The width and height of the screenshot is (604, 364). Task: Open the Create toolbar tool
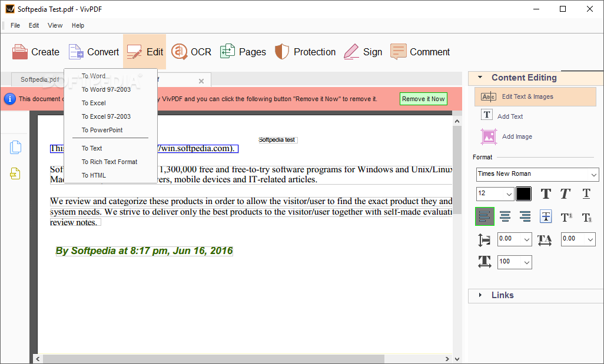click(x=36, y=52)
